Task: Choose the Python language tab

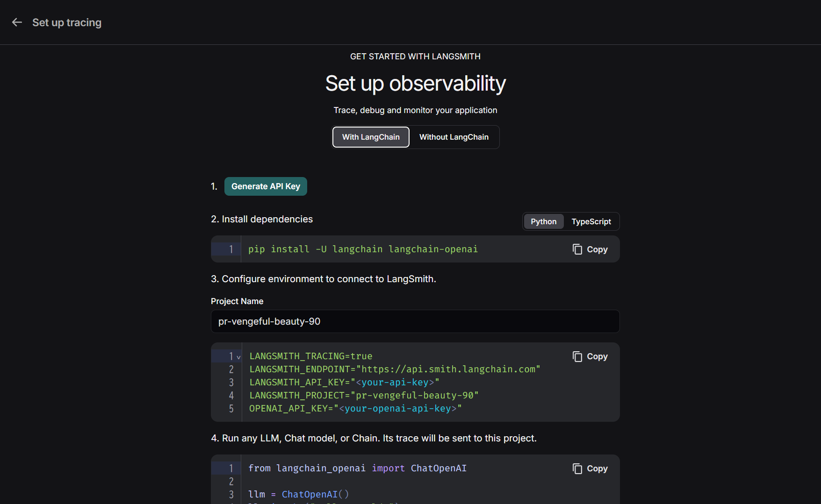Action: pos(543,221)
